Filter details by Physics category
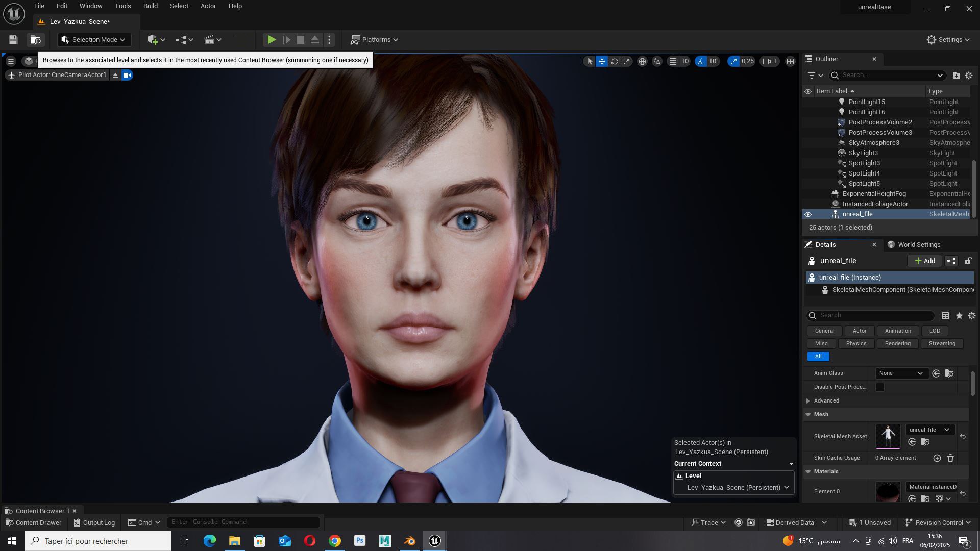Image resolution: width=980 pixels, height=551 pixels. pyautogui.click(x=856, y=343)
